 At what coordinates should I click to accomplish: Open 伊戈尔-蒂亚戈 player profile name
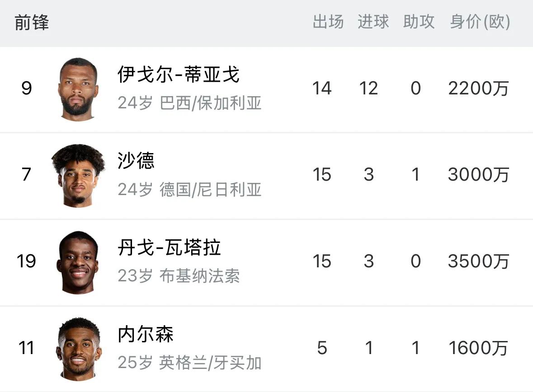[x=178, y=75]
